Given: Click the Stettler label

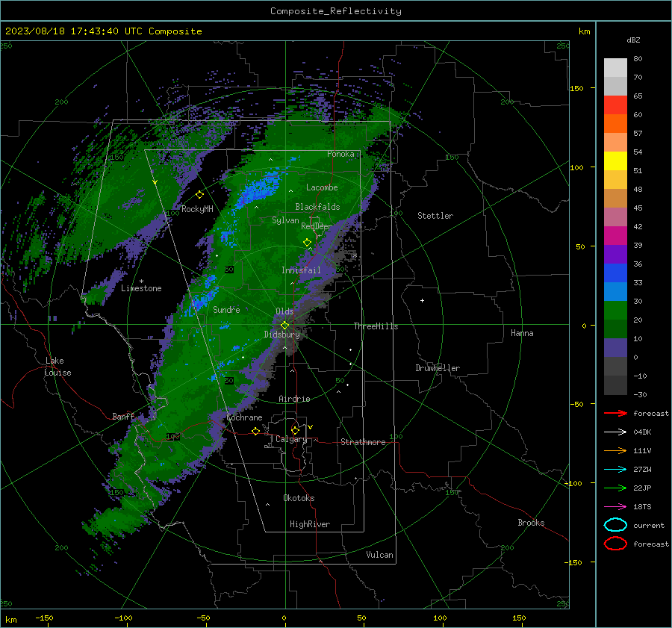Looking at the screenshot, I should 435,216.
